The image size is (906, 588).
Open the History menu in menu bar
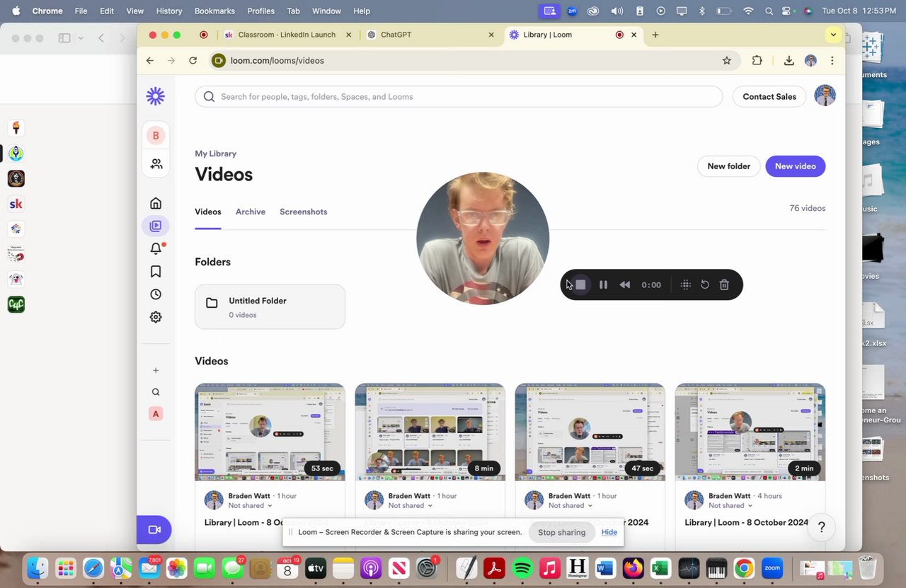coord(168,11)
